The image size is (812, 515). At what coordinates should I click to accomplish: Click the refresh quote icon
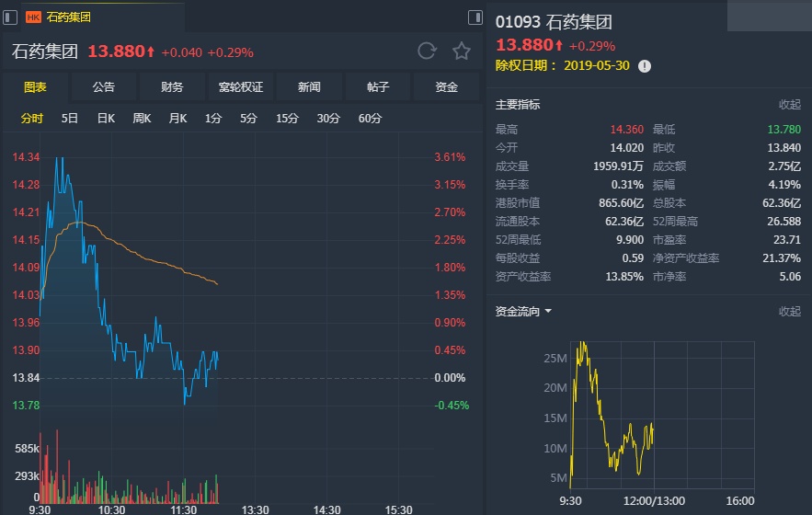427,51
